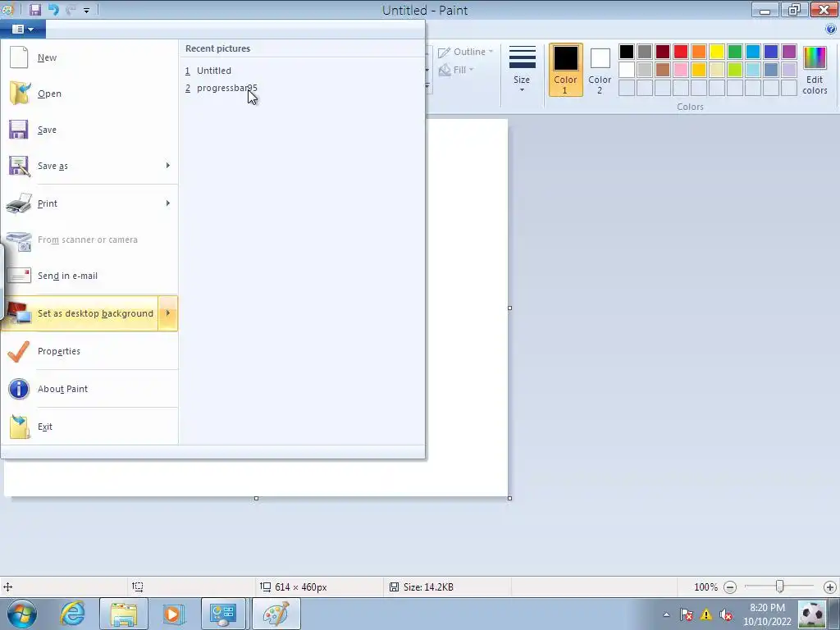Click the Size: 14.2KB status entry

(422, 587)
